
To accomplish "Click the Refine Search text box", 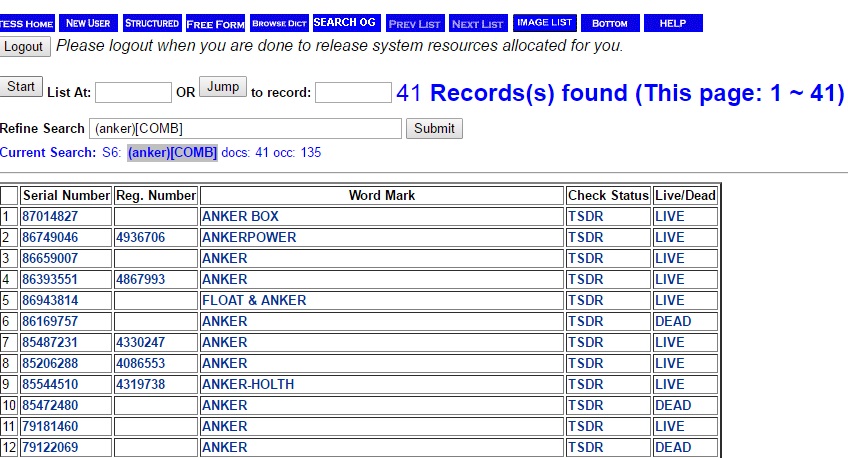I will [x=245, y=129].
